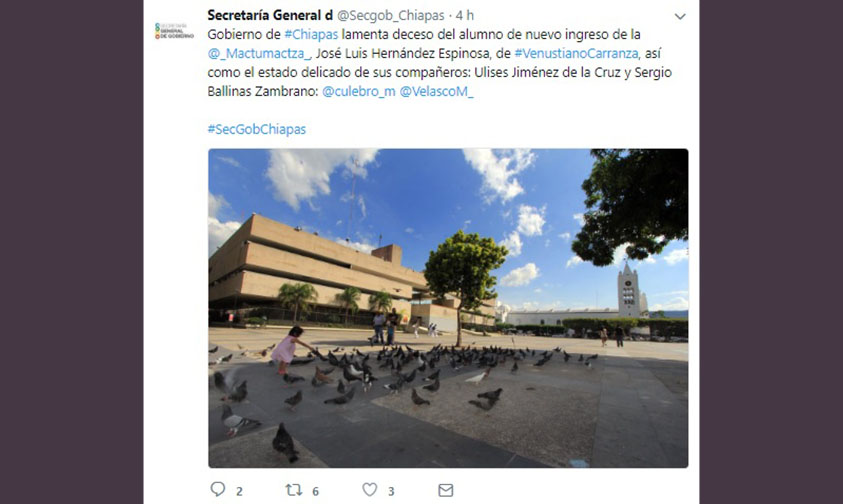This screenshot has width=843, height=504.
Task: View the retweet count number 6
Action: tap(316, 491)
